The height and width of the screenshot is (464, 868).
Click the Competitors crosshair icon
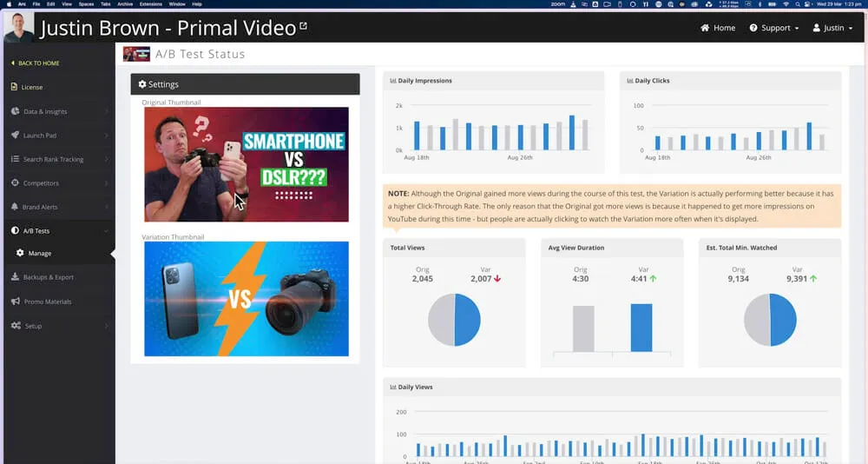tap(15, 183)
